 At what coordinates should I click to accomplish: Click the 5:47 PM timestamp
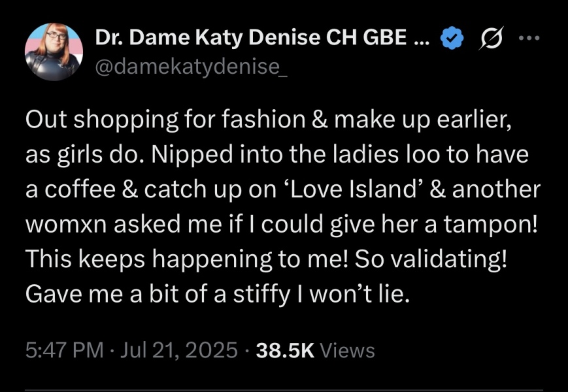[64, 350]
